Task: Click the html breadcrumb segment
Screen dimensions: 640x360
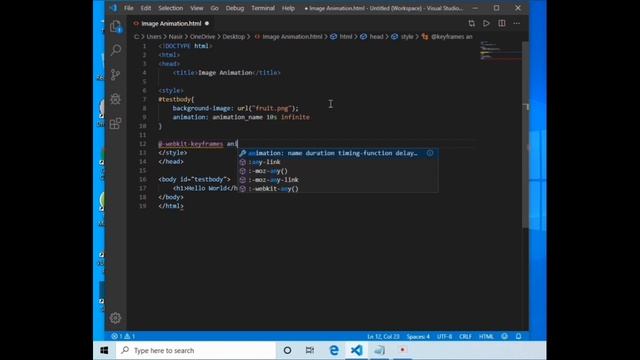Action: click(342, 37)
